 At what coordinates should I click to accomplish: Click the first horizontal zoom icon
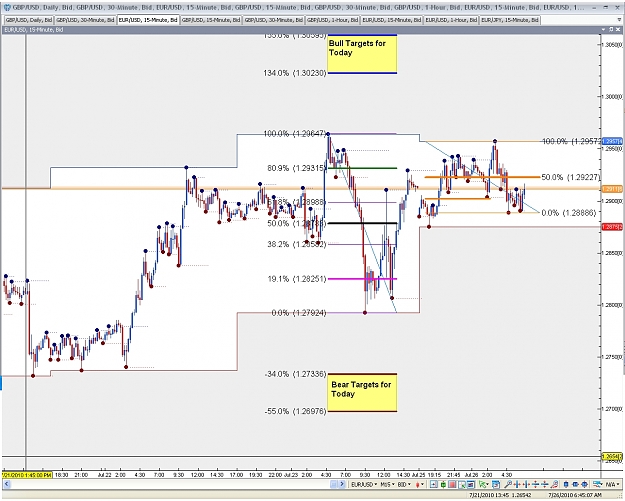[x=517, y=485]
